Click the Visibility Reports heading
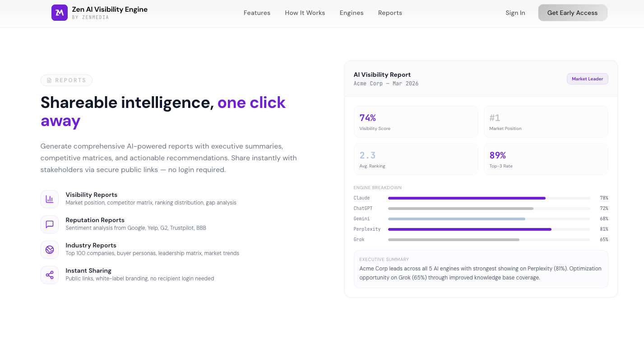 [x=92, y=195]
